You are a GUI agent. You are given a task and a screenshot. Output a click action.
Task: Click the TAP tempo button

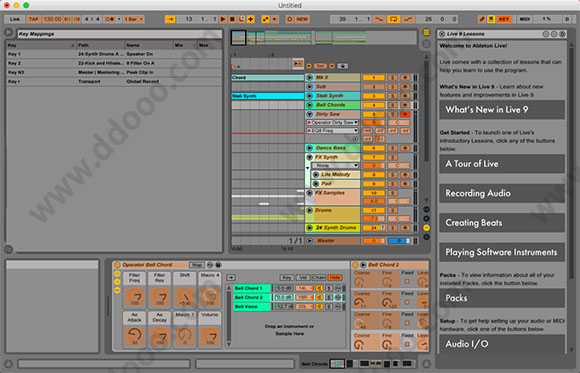pos(33,19)
